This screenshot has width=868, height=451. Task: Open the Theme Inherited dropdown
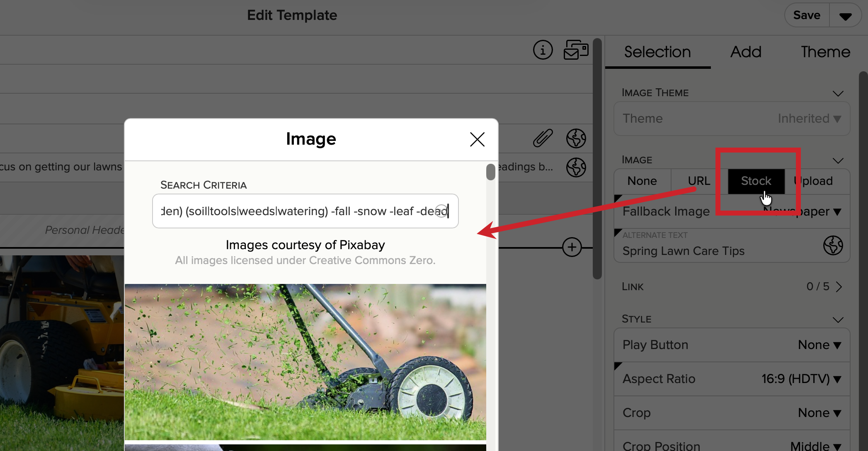click(x=809, y=119)
